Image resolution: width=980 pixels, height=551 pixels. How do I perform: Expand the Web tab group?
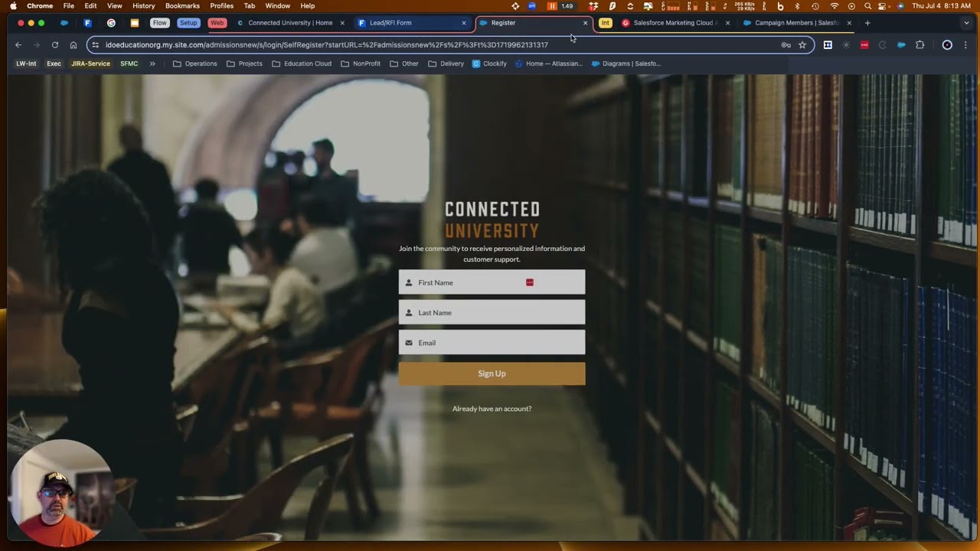tap(217, 23)
